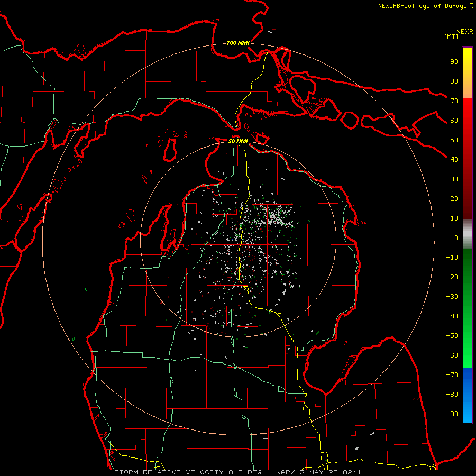
Task: Click the blue bottom segment of color bar
Action: 467,396
